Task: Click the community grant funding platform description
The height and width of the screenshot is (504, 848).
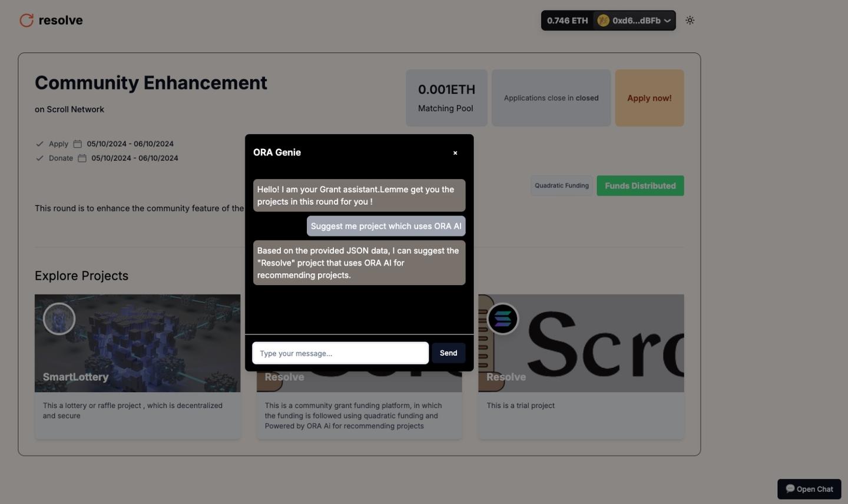Action: click(353, 416)
